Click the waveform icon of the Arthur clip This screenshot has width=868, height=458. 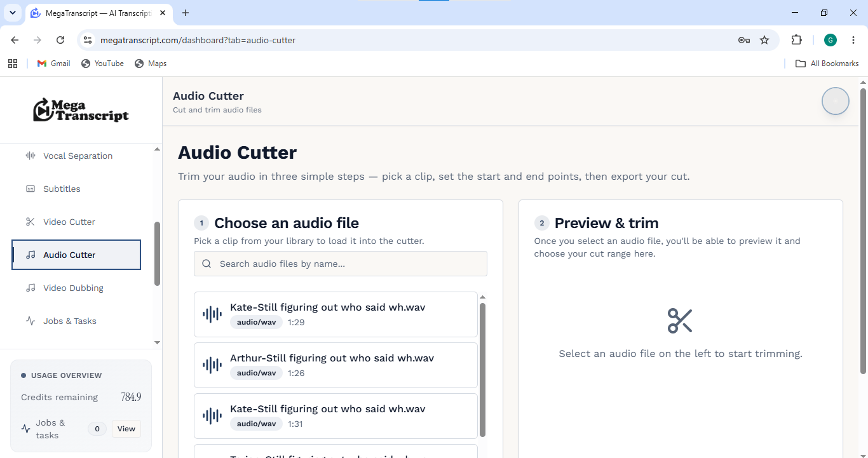point(212,365)
